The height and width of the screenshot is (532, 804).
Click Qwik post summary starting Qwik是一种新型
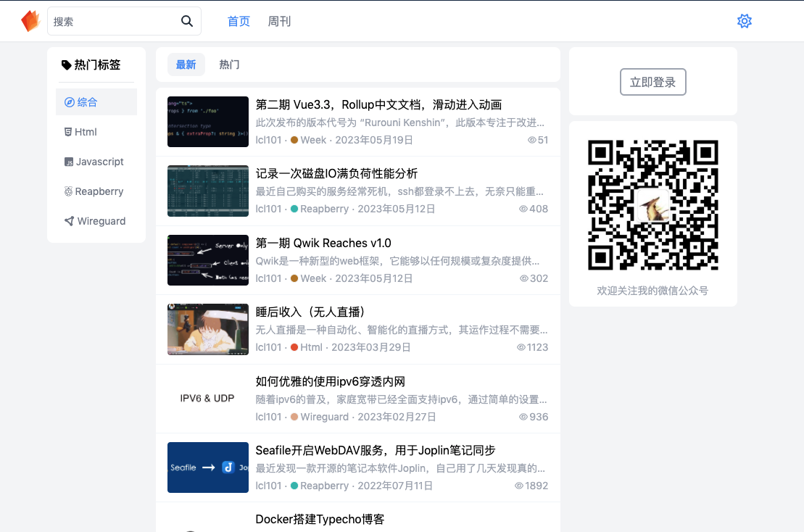coord(397,261)
